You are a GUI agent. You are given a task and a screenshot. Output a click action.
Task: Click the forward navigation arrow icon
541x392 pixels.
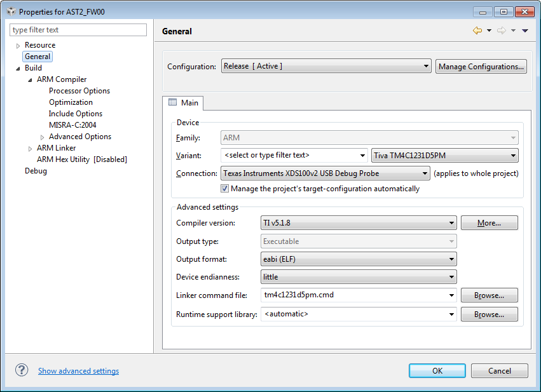pyautogui.click(x=502, y=30)
